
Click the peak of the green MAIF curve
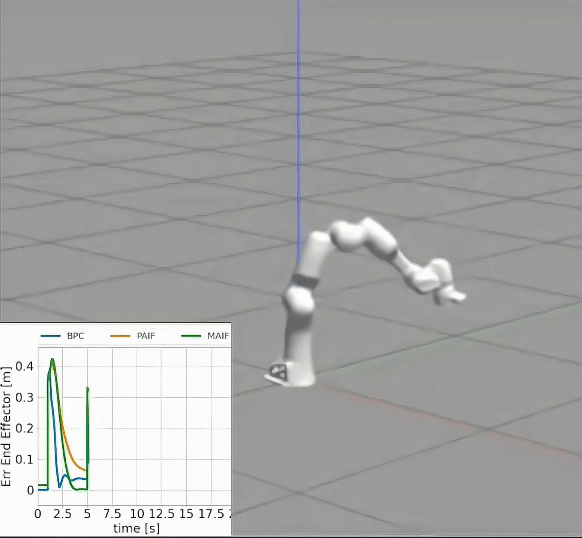52,359
